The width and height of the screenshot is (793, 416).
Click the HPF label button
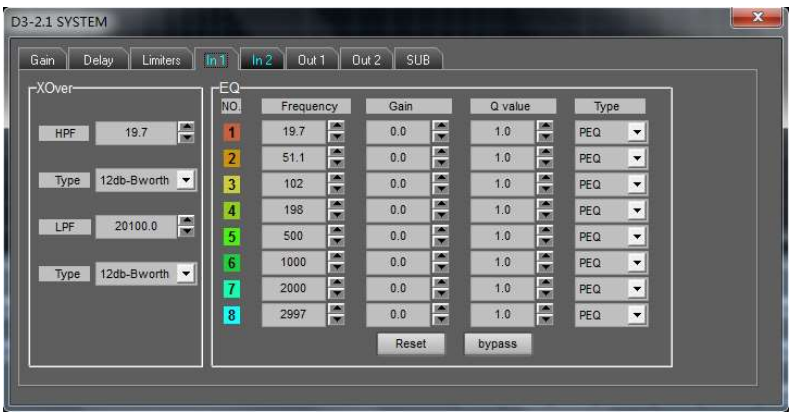[x=62, y=131]
